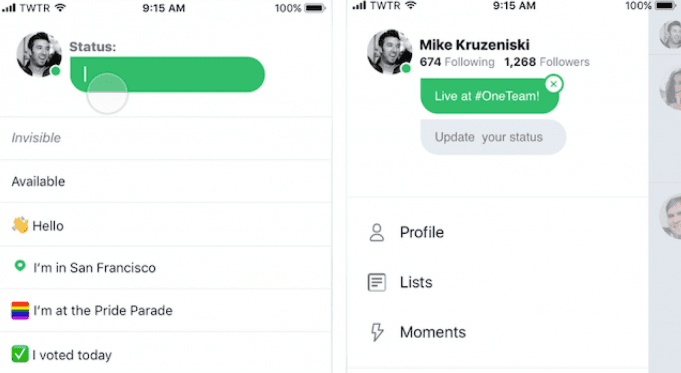The width and height of the screenshot is (681, 373).
Task: Dismiss the Live at #OneTeam! status
Action: (553, 84)
